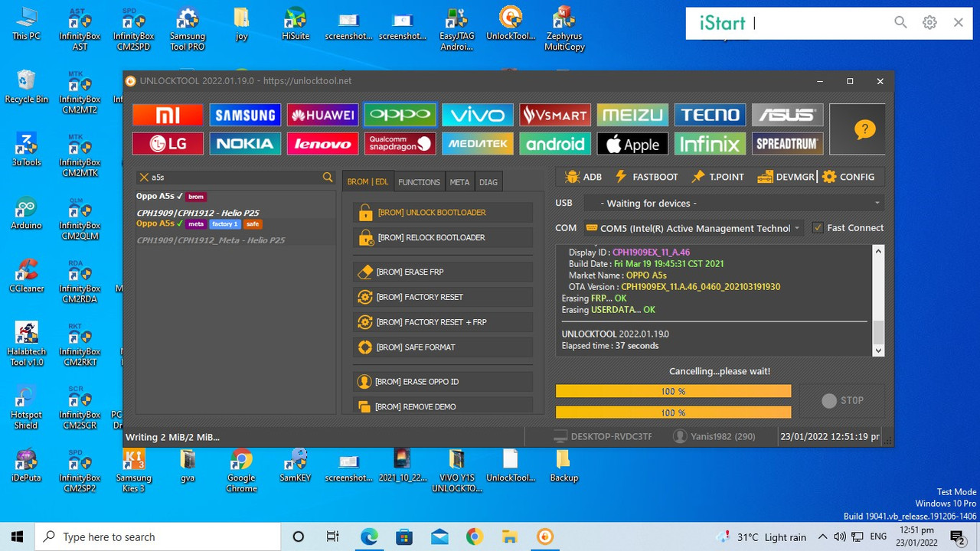The image size is (980, 551).
Task: Click the Yanis1982 (290) user status
Action: click(714, 436)
